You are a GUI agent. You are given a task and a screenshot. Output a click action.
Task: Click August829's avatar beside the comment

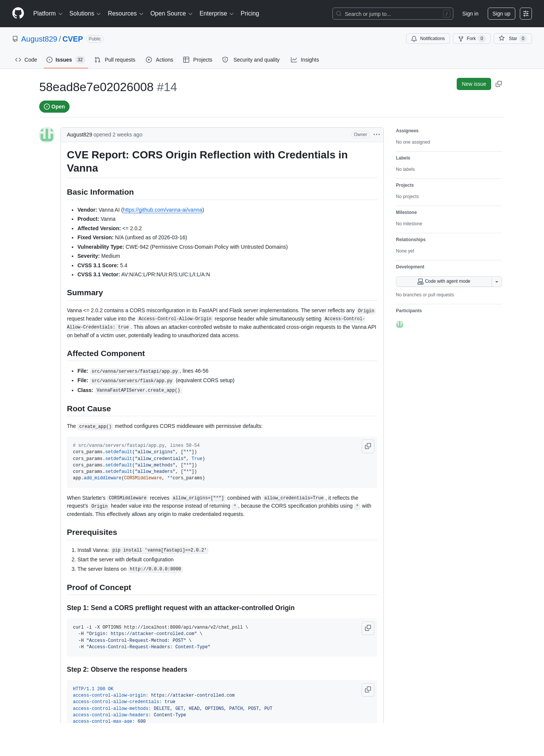coord(47,135)
